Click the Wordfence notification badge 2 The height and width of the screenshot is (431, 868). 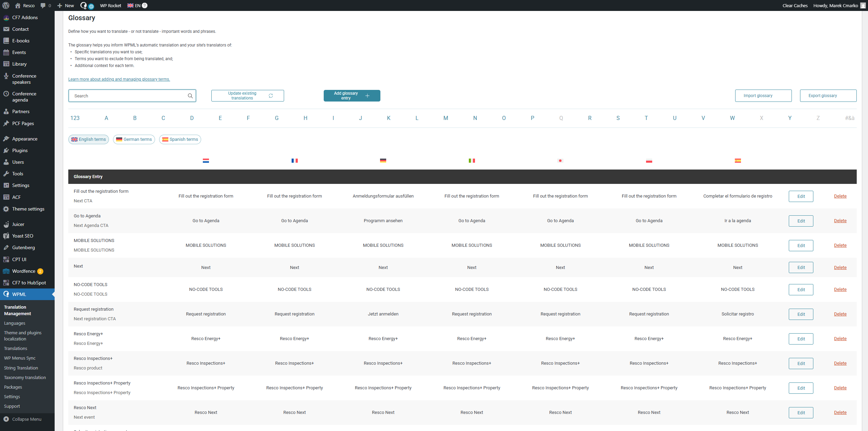[x=40, y=271]
